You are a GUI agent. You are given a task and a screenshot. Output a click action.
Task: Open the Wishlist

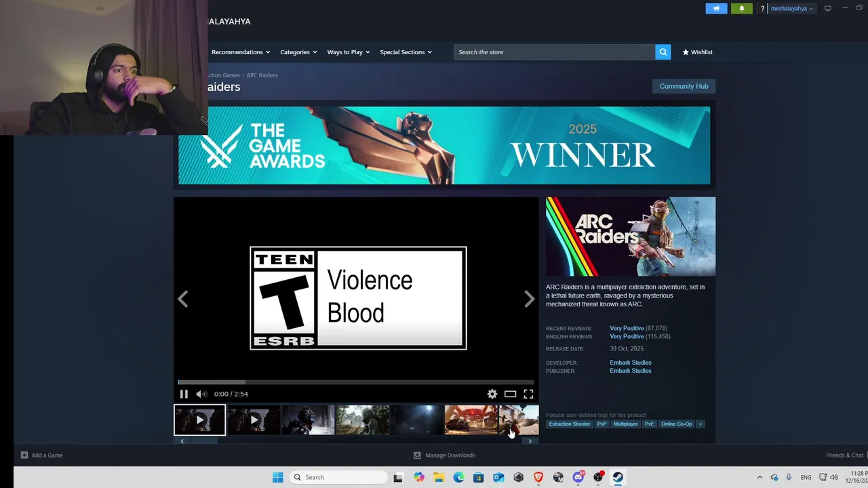click(698, 52)
